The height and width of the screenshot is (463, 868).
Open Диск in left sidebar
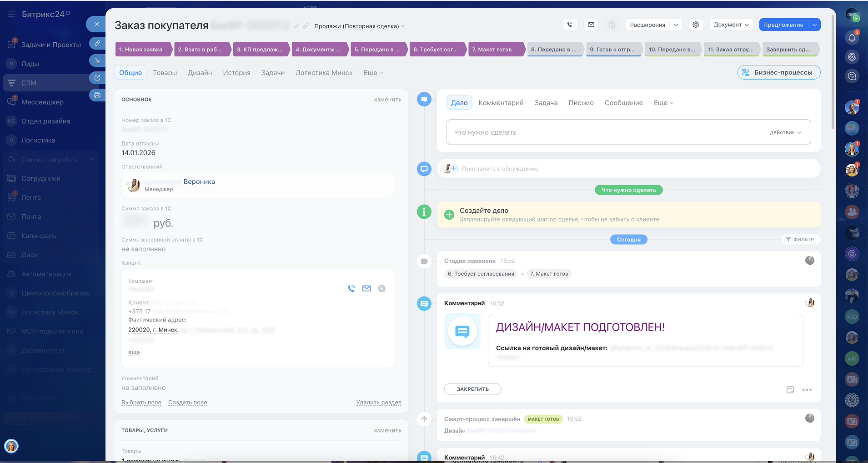click(50, 255)
